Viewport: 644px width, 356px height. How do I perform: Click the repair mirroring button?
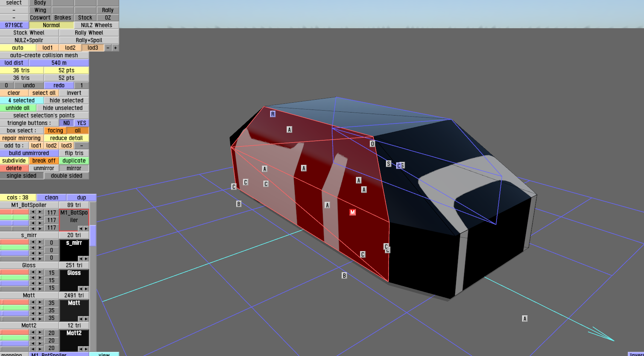[x=21, y=138]
